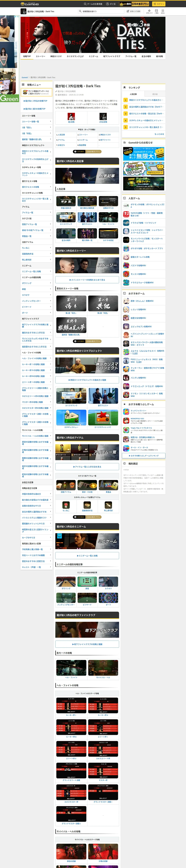
Task: Expand カラオケ sidebar row
Action: click(37, 295)
